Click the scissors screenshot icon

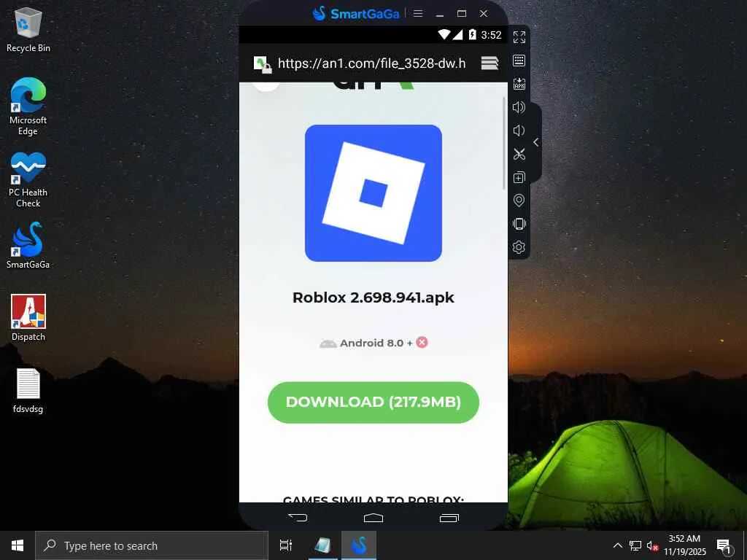click(x=519, y=154)
